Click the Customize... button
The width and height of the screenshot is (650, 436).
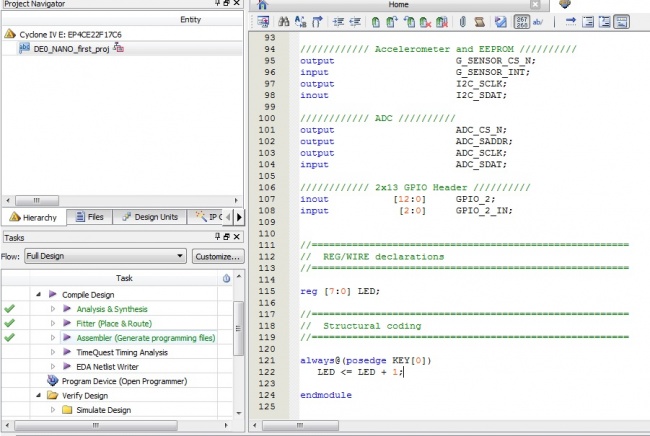click(218, 257)
